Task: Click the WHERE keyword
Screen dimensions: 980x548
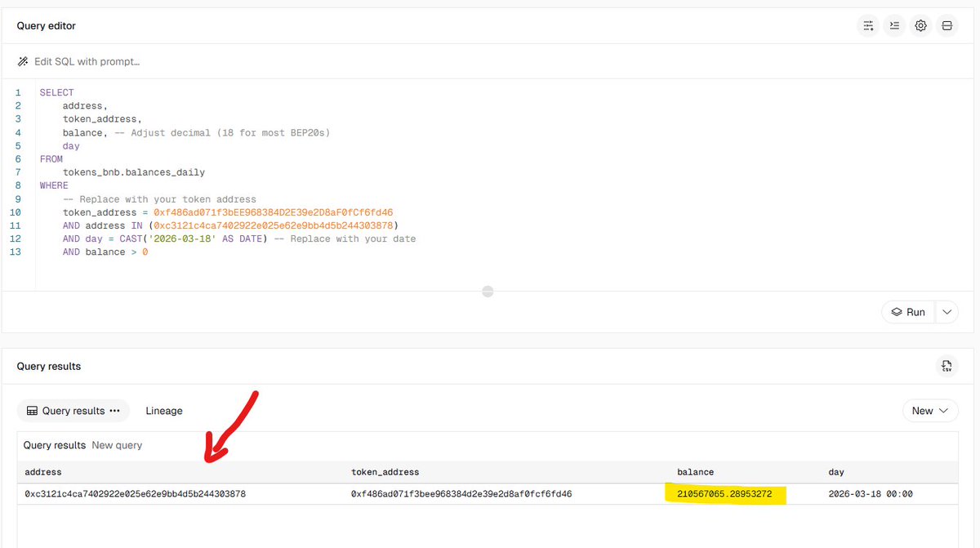Action: pyautogui.click(x=54, y=185)
